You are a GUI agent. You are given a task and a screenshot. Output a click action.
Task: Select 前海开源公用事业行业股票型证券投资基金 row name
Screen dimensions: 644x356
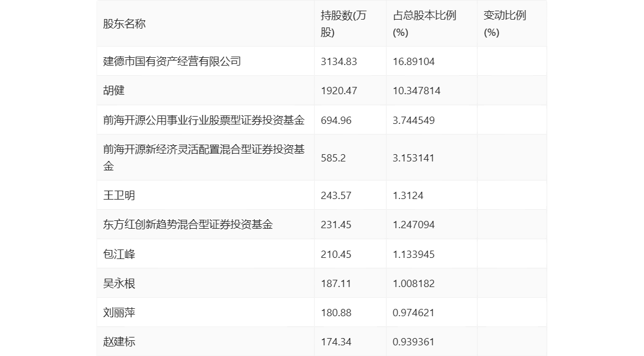tap(204, 120)
